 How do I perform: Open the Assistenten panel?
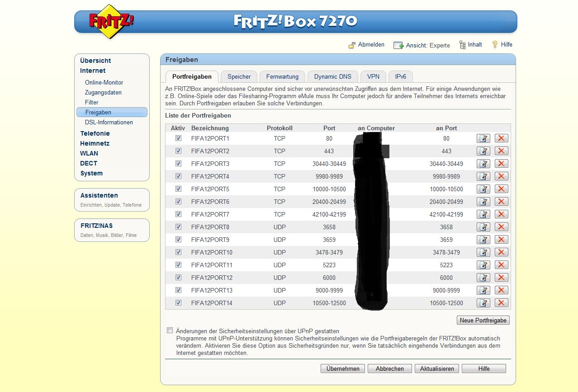112,200
